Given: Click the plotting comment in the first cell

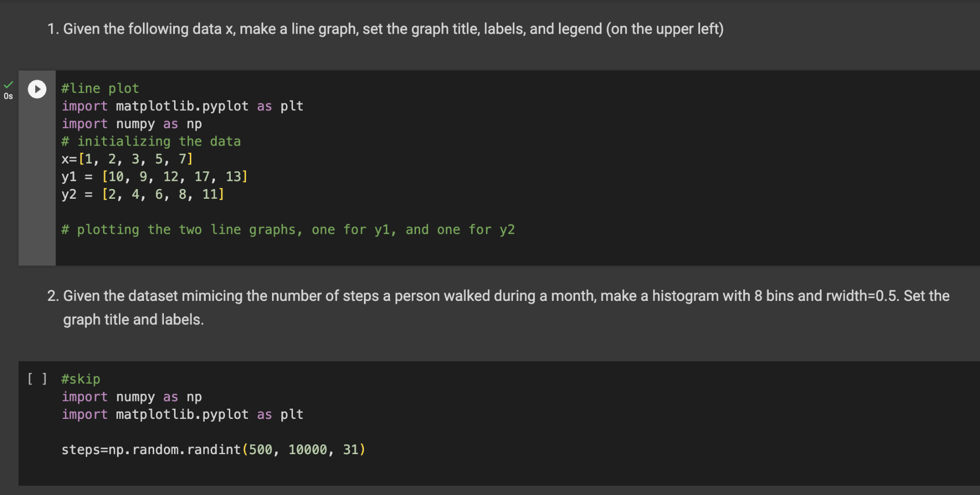Looking at the screenshot, I should pyautogui.click(x=287, y=230).
